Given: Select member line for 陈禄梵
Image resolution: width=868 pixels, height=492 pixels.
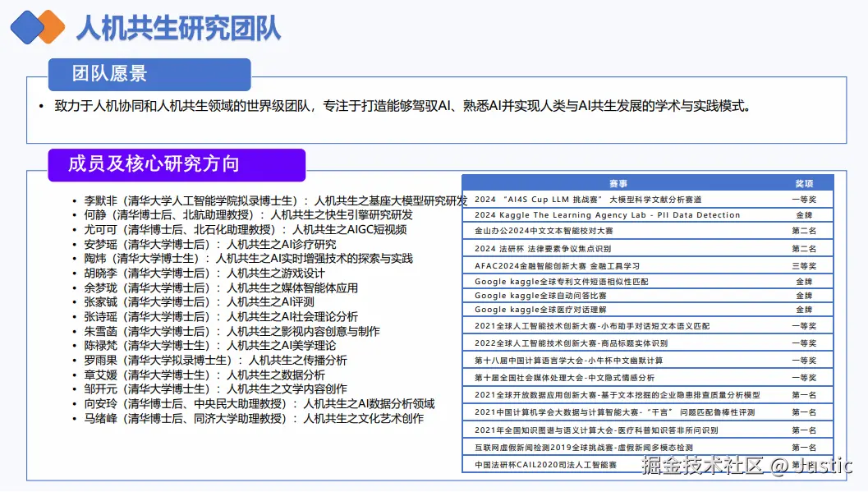Looking at the screenshot, I should point(209,345).
